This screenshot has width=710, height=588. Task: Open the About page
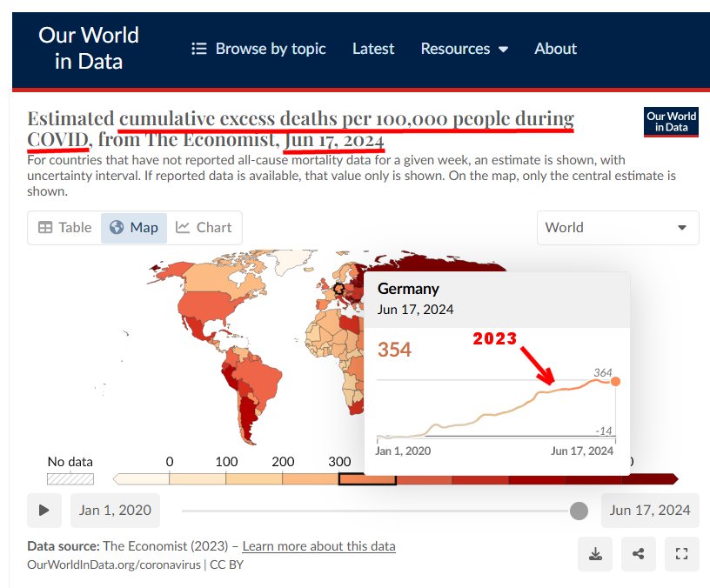coord(555,49)
